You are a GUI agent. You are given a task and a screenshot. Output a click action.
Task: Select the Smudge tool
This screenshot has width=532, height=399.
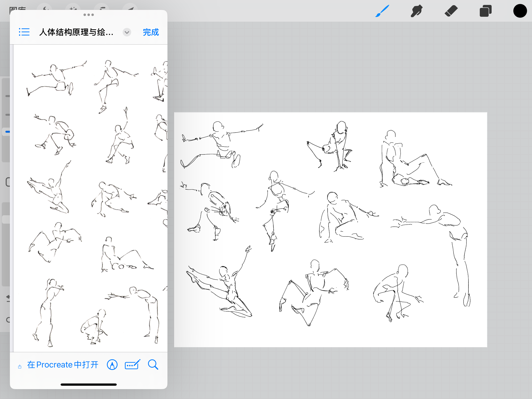click(x=416, y=11)
